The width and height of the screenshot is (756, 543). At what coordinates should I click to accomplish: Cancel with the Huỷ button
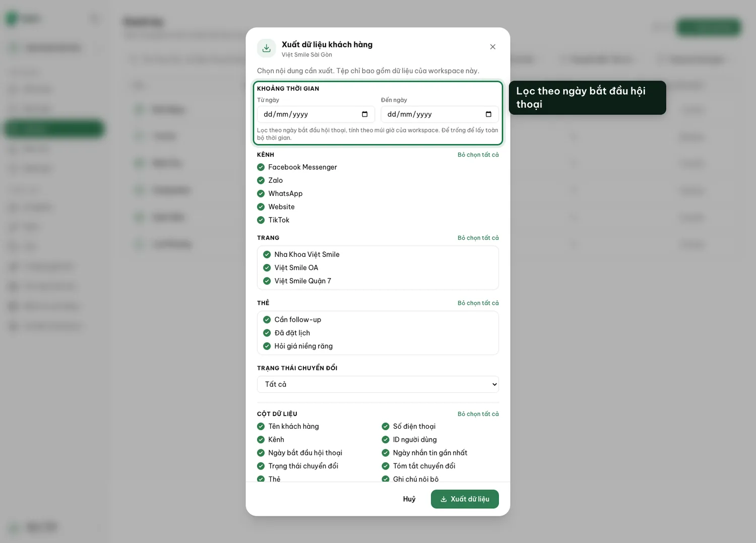coord(409,499)
